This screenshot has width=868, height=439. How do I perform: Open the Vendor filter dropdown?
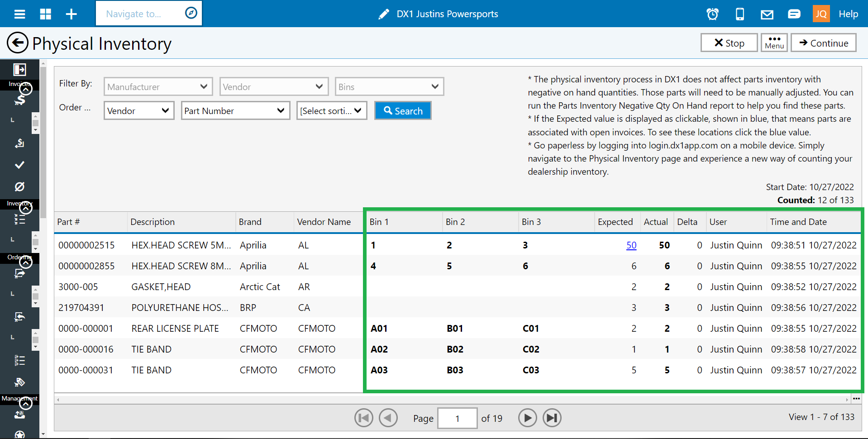(274, 86)
